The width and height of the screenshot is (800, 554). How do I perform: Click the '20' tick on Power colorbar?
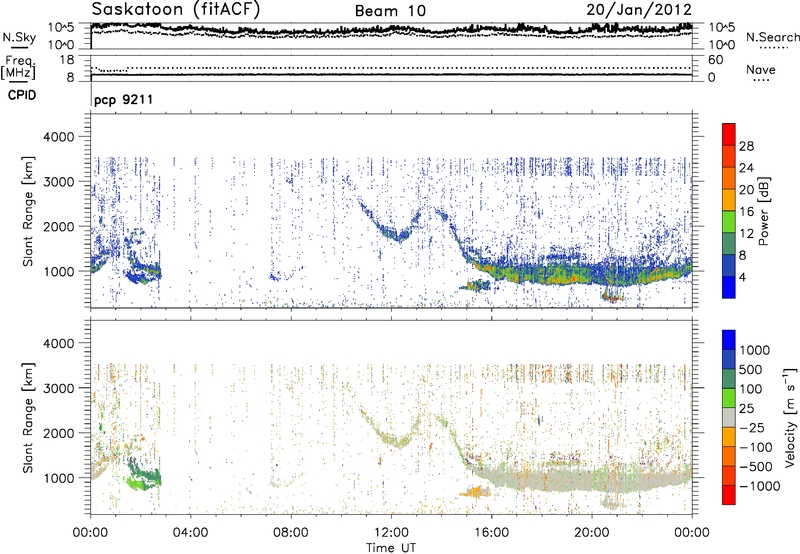point(746,190)
